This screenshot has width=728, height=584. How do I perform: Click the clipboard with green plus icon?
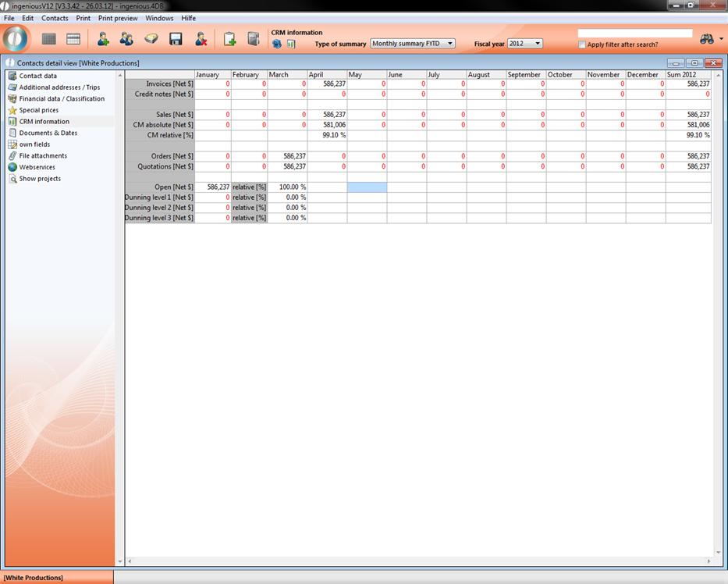coord(229,39)
